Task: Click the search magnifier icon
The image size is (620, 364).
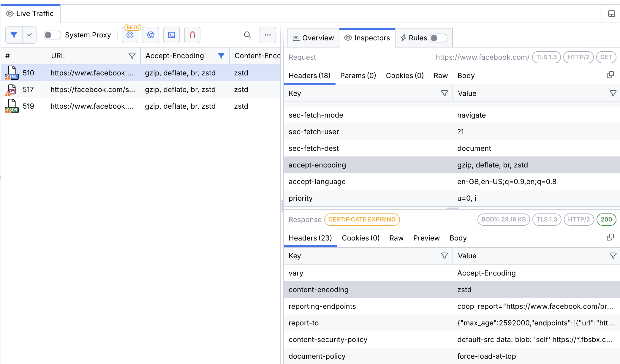Action: point(247,35)
